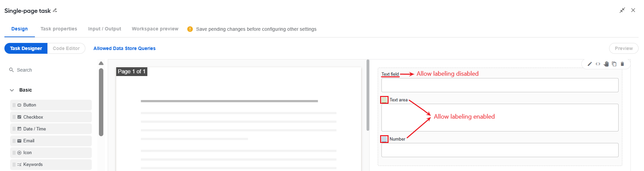The image size is (644, 171).
Task: Toggle the Text area labeling checkbox
Action: (x=384, y=100)
